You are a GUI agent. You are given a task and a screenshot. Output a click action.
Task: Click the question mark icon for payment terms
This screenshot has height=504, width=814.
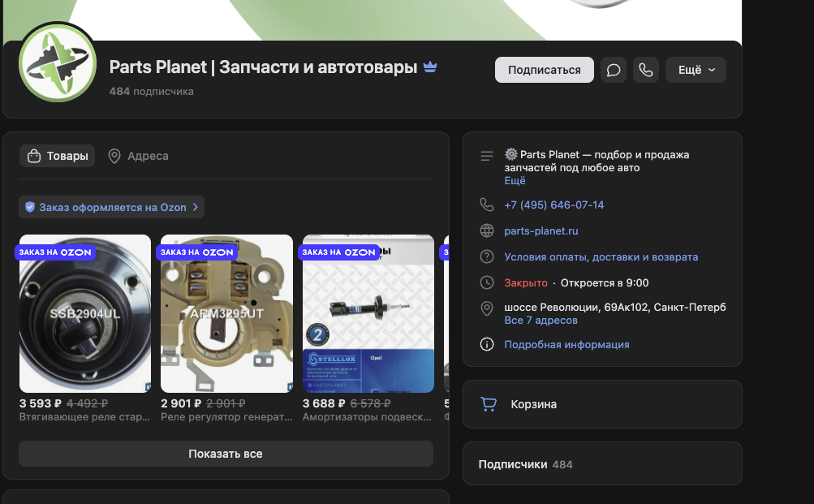[x=486, y=256]
